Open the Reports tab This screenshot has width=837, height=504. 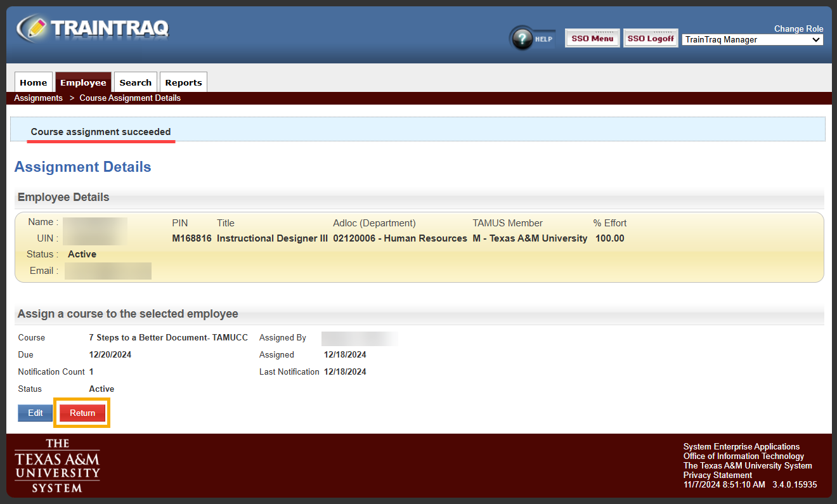(183, 82)
